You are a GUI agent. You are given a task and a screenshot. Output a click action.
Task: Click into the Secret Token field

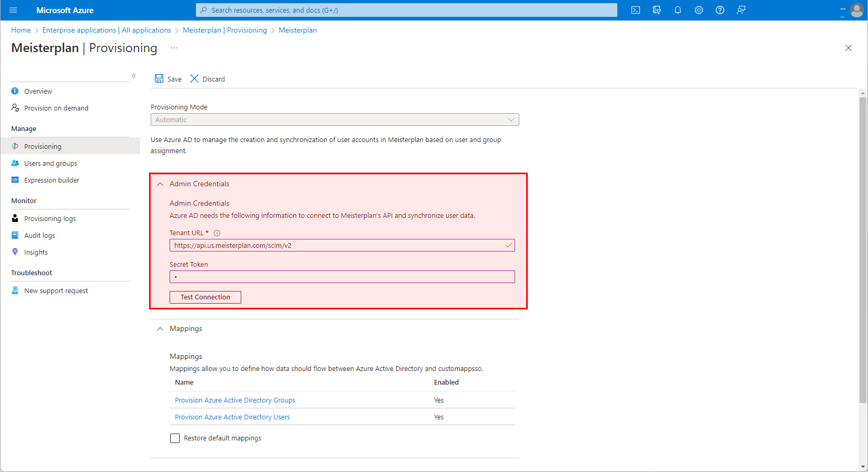342,277
